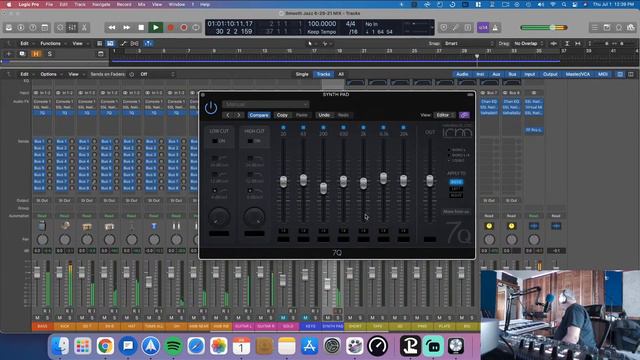Click the Stop transport button
Viewport: 640px width, 360px height.
coord(141,28)
